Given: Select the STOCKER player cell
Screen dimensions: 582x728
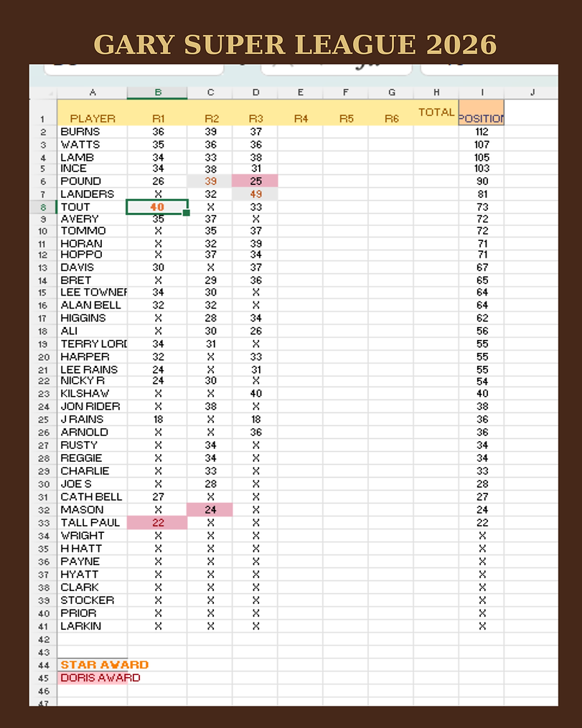Looking at the screenshot, I should tap(93, 600).
